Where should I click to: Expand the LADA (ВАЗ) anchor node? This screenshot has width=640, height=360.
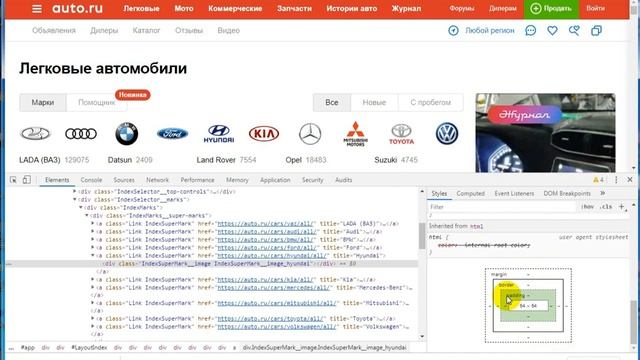coord(93,223)
